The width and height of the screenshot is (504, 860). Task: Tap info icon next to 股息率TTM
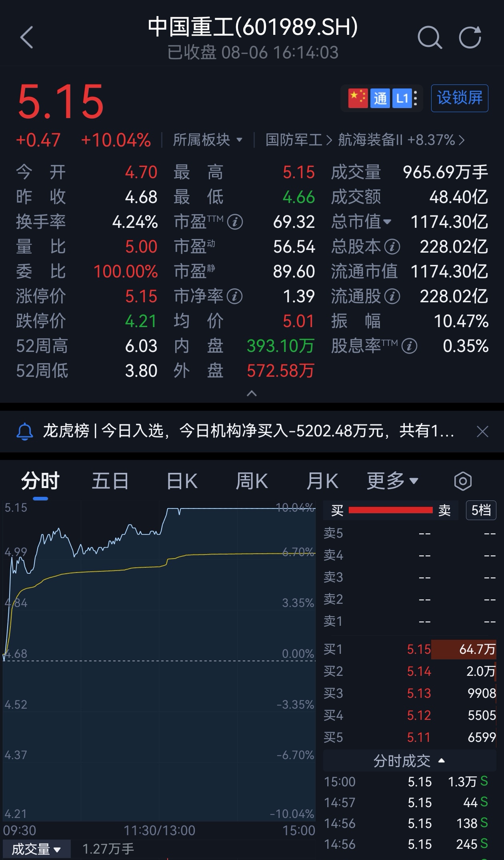coord(409,346)
